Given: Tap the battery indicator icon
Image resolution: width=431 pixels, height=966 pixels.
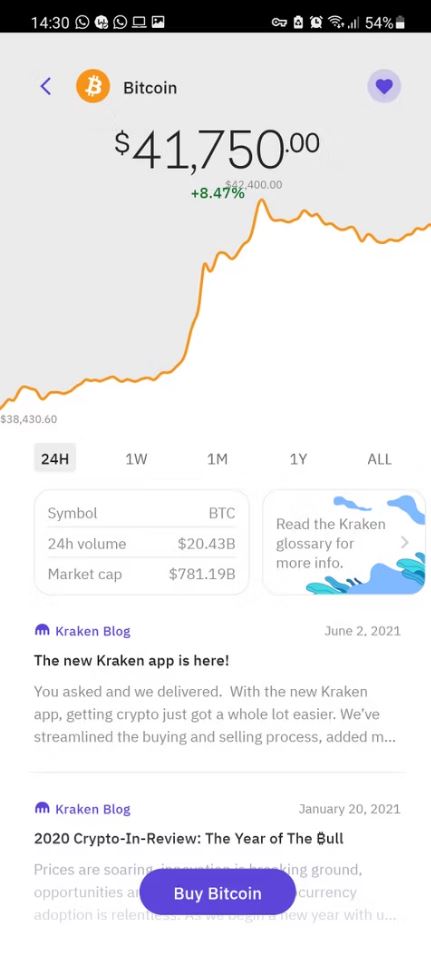Looking at the screenshot, I should tap(400, 23).
